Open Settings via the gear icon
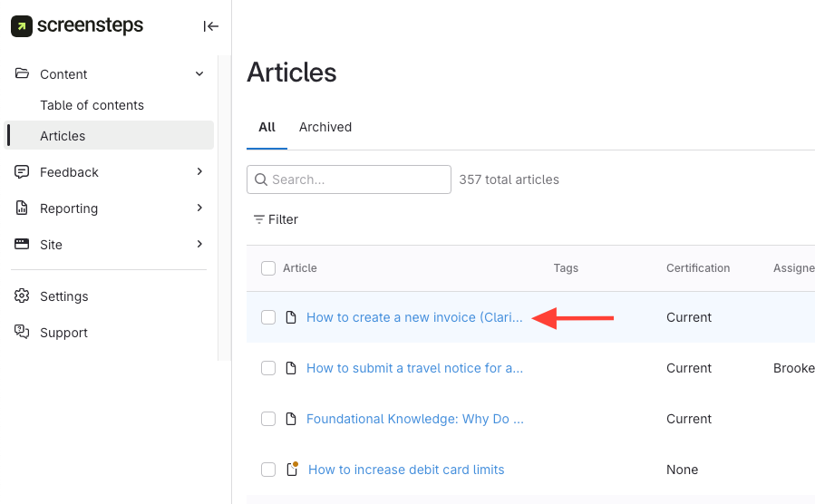 (x=23, y=296)
